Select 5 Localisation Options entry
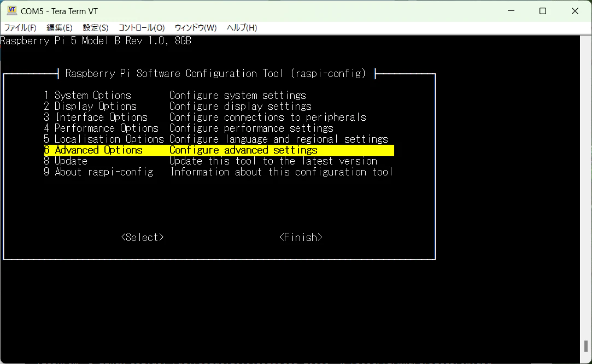 click(x=104, y=139)
